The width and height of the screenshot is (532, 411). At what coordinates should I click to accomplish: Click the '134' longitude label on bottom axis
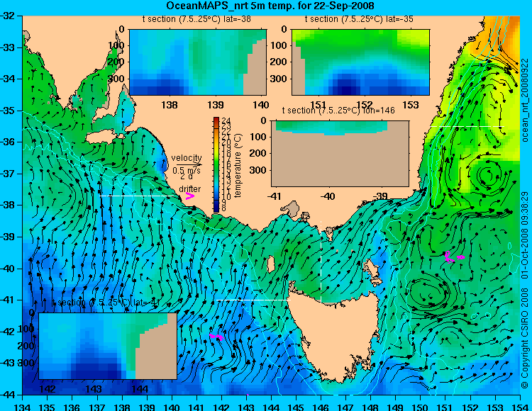click(23, 407)
